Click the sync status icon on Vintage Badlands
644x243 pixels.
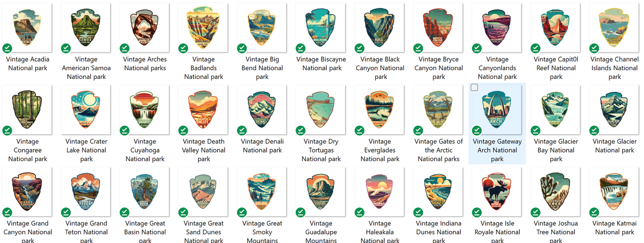coord(183,48)
